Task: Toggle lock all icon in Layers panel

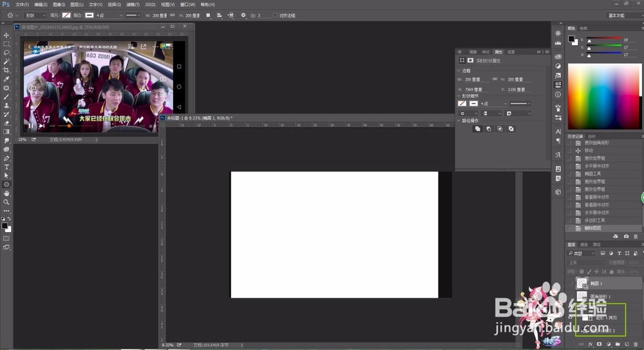Action: click(x=612, y=271)
